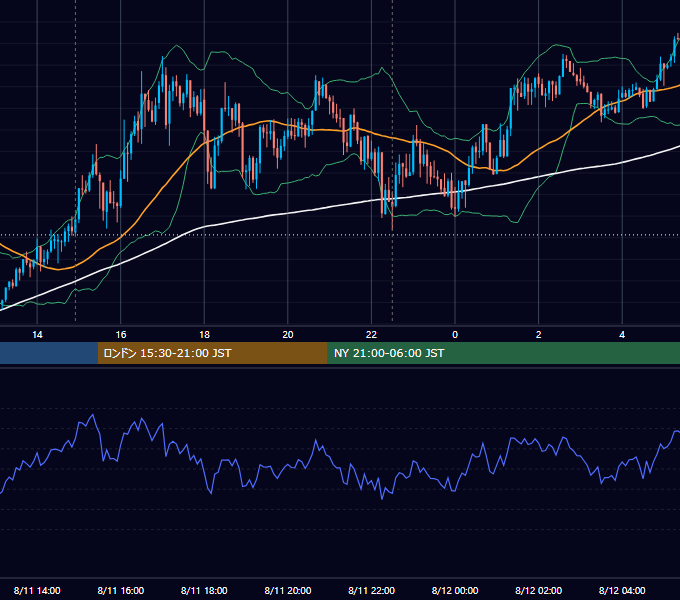680x600 pixels.
Task: Click the "4" hour label on chart axis
Action: point(622,335)
